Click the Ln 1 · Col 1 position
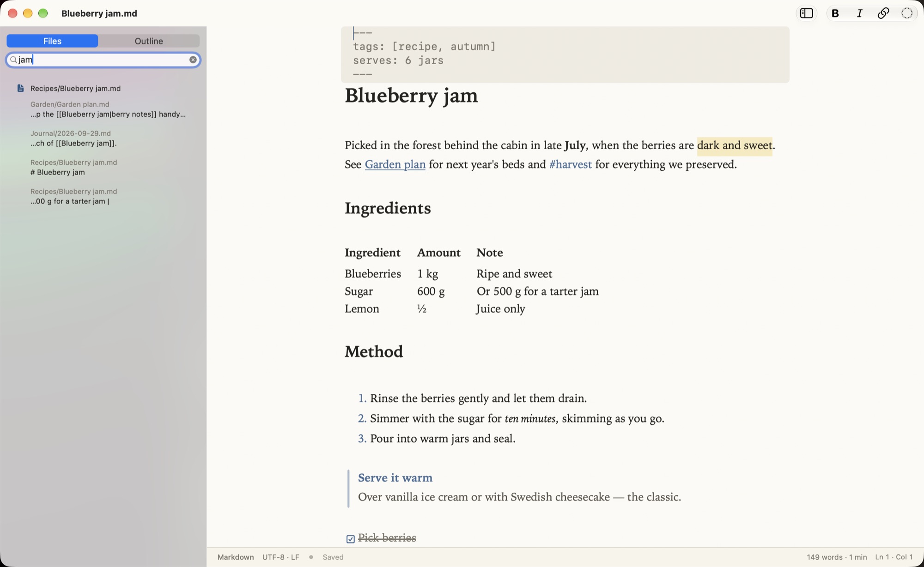 (x=894, y=557)
